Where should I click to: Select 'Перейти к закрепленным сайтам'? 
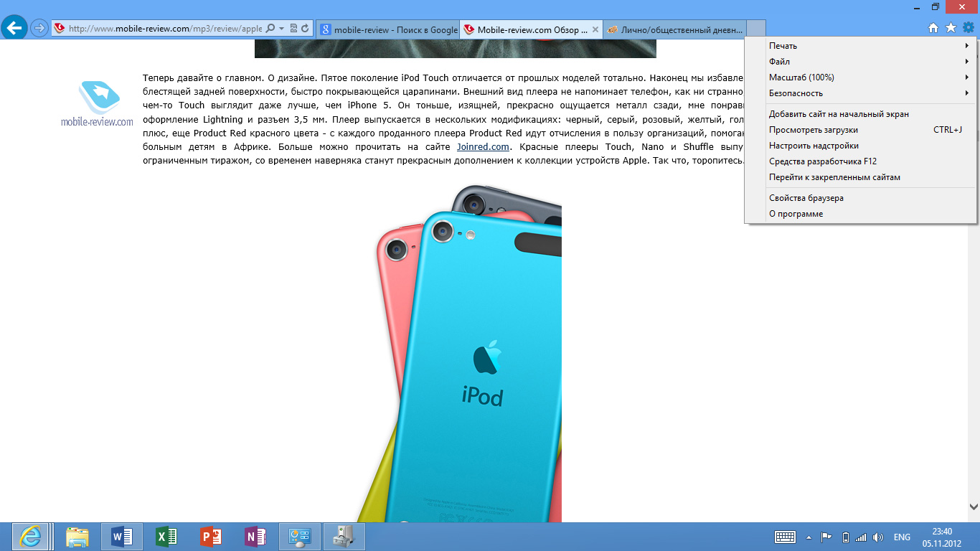(x=860, y=177)
